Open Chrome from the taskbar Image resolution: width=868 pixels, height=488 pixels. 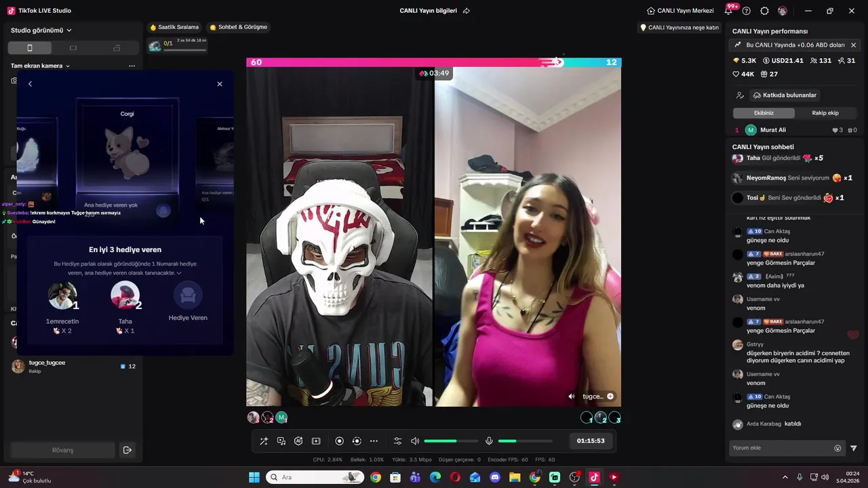(x=376, y=477)
